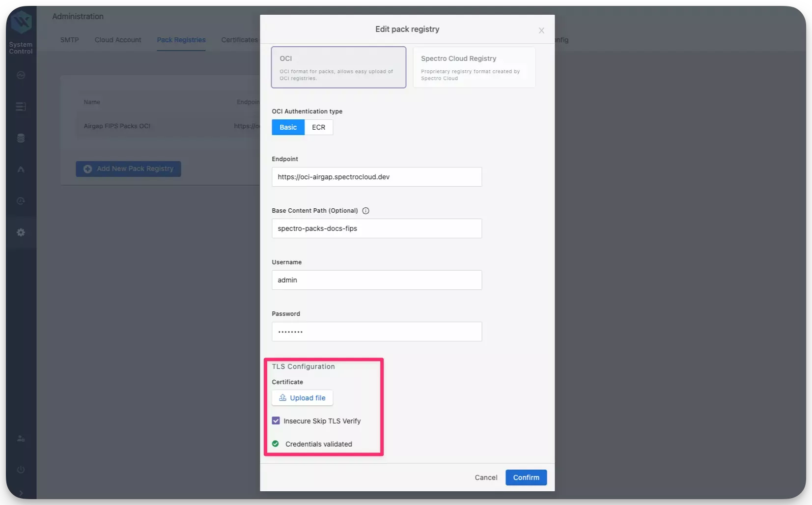Expand the sidebar with the bottom chevron

click(21, 493)
